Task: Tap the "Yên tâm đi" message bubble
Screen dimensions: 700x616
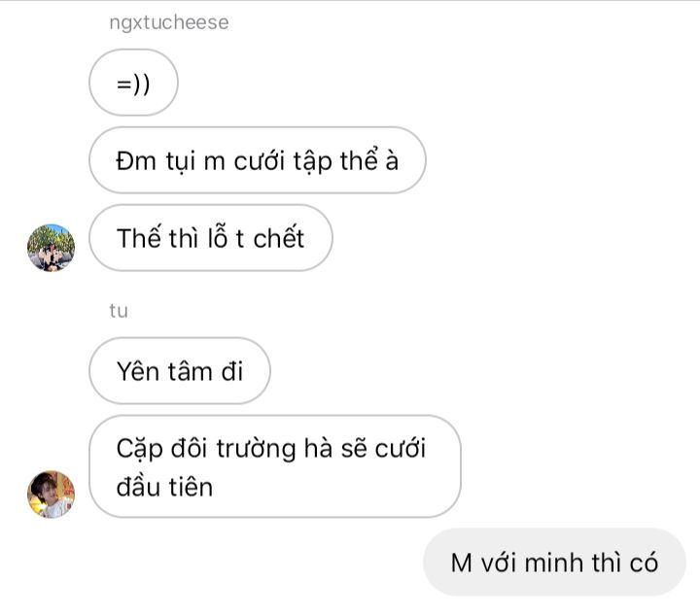Action: click(179, 370)
